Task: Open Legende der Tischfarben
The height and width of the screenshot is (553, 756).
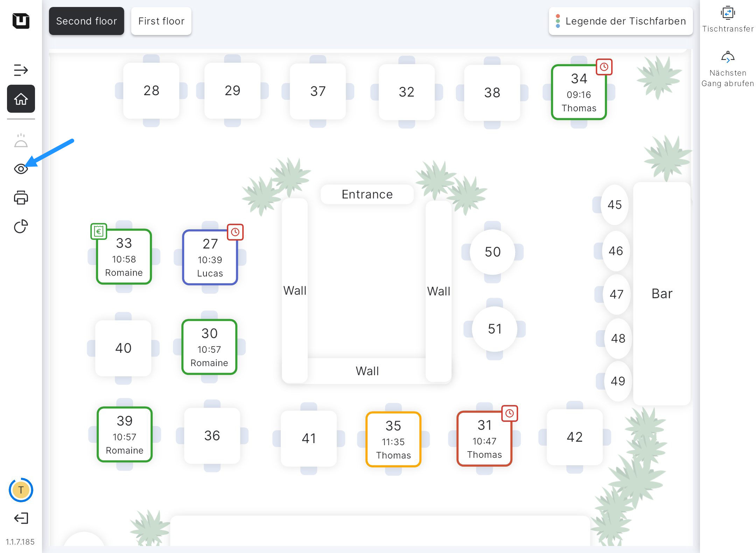Action: tap(621, 21)
